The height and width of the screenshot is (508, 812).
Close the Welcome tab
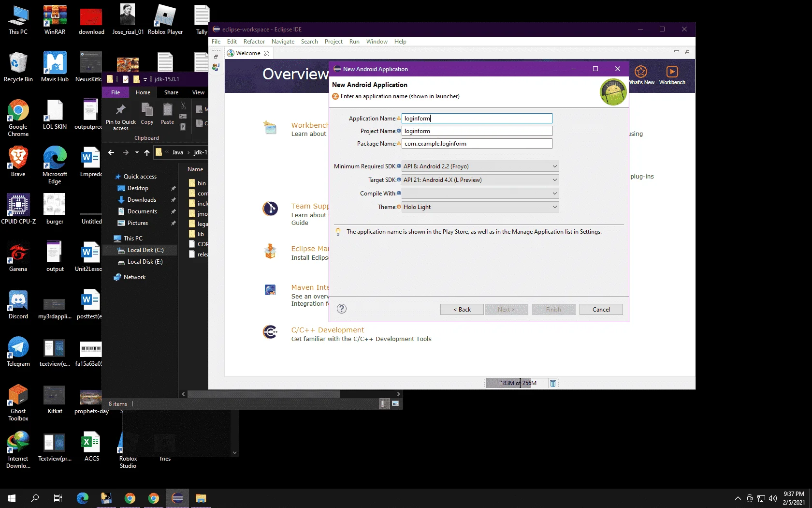[x=267, y=53]
